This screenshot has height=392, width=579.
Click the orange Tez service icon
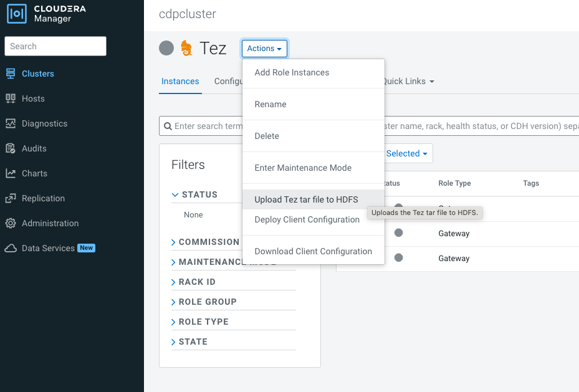click(x=186, y=48)
